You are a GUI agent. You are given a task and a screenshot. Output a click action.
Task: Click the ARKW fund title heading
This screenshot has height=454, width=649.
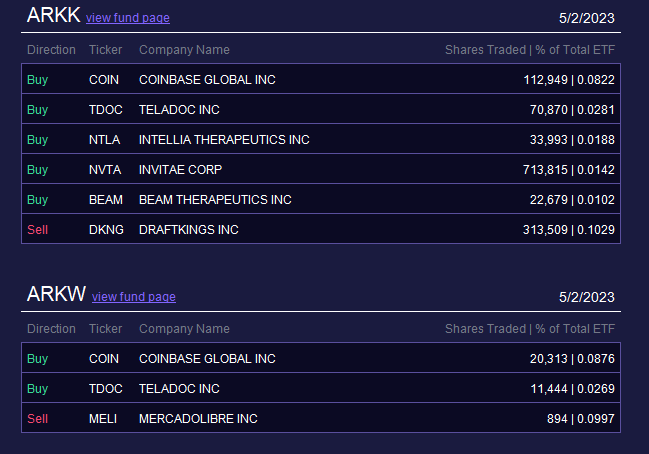tap(56, 294)
